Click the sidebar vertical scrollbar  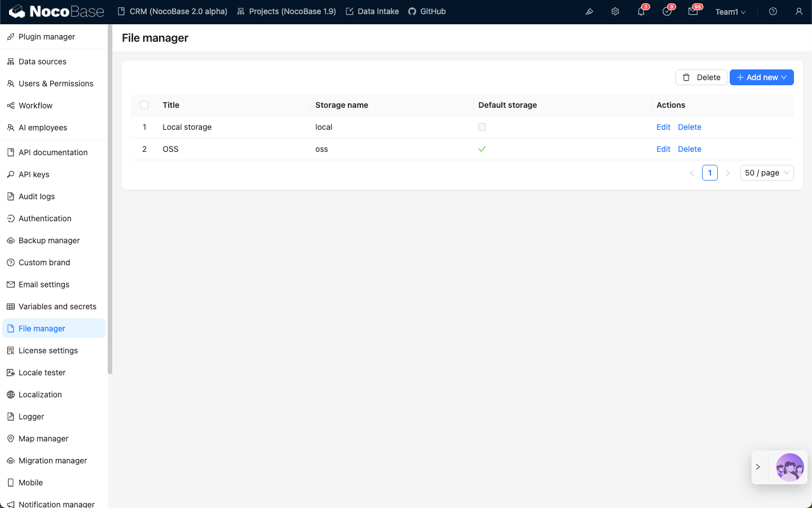tap(110, 198)
